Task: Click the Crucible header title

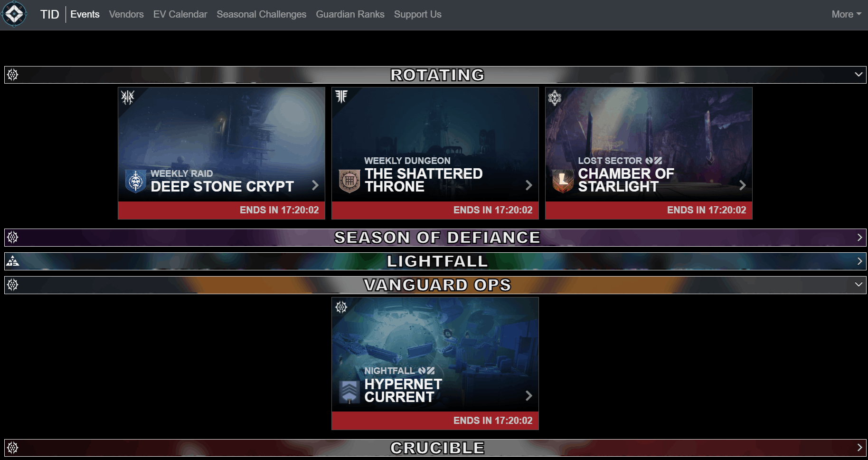Action: (437, 448)
